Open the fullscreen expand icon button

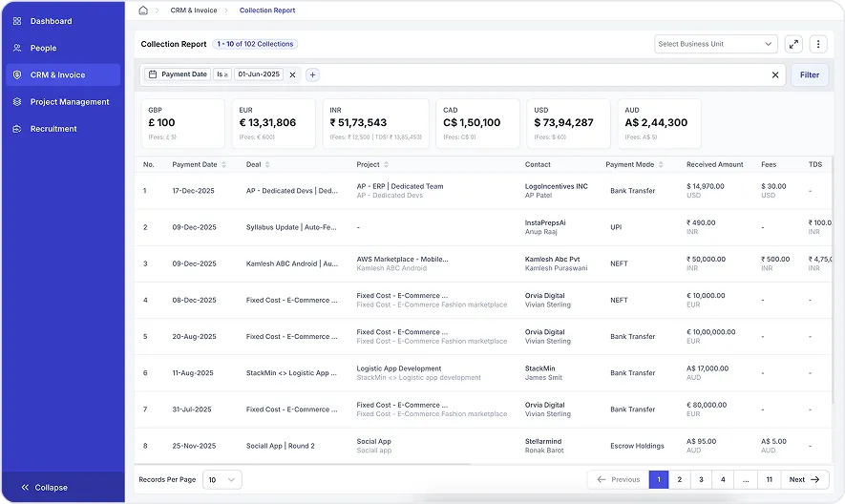click(793, 44)
